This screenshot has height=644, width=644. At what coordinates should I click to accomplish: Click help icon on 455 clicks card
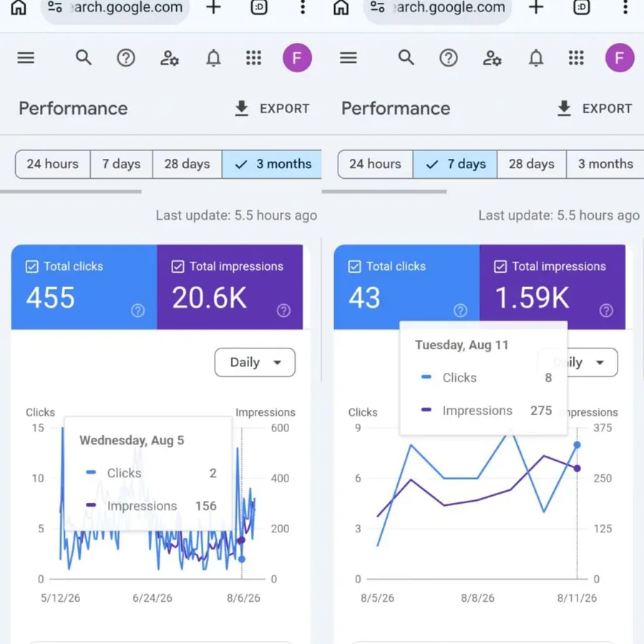(x=138, y=311)
